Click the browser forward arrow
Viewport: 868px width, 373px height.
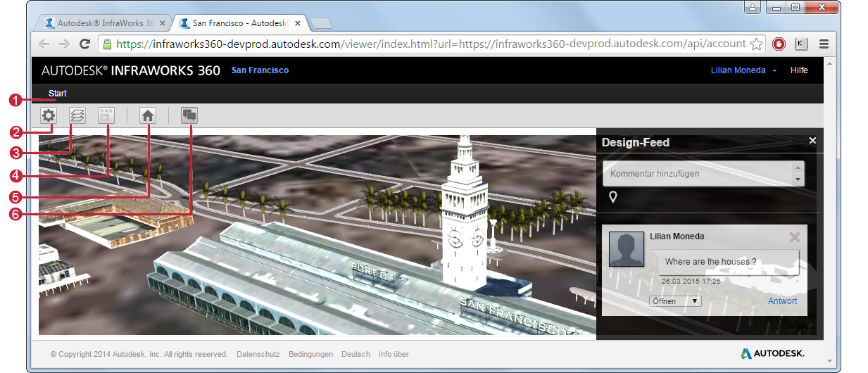64,44
